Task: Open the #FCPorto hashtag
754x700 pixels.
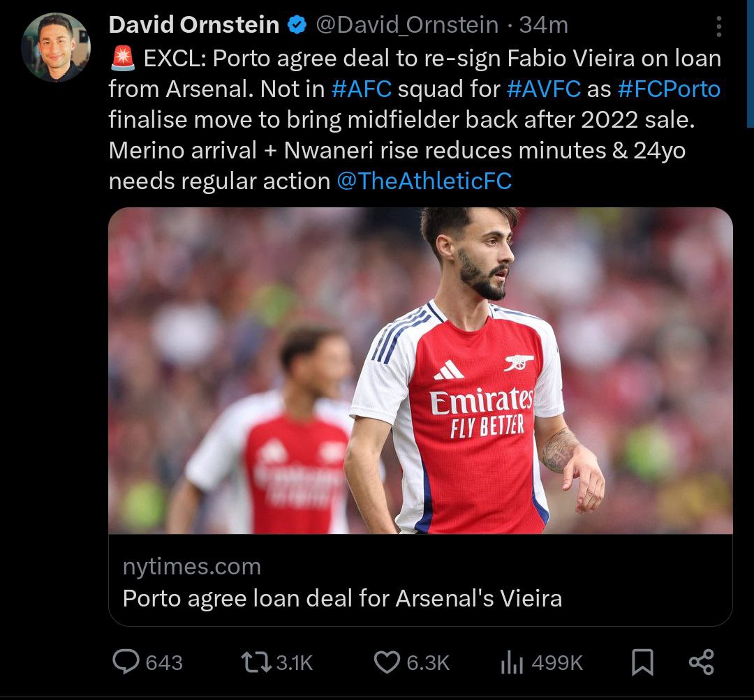Action: pyautogui.click(x=668, y=89)
